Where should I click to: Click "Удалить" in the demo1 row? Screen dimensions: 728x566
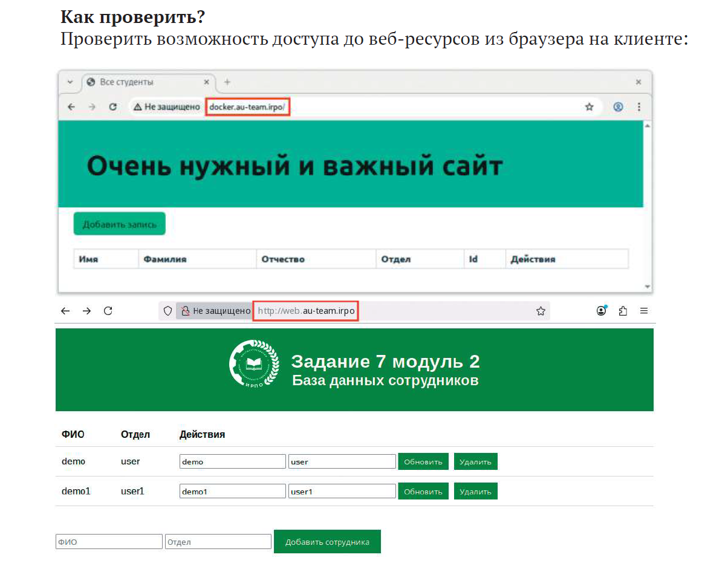pyautogui.click(x=475, y=491)
